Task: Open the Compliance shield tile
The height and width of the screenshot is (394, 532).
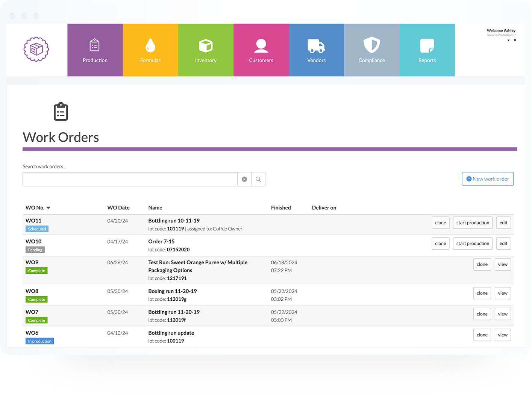Action: [372, 50]
